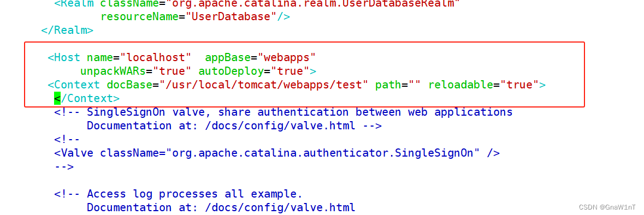This screenshot has width=644, height=215.
Task: Click the unpackWARs attribute name
Action: 113,71
